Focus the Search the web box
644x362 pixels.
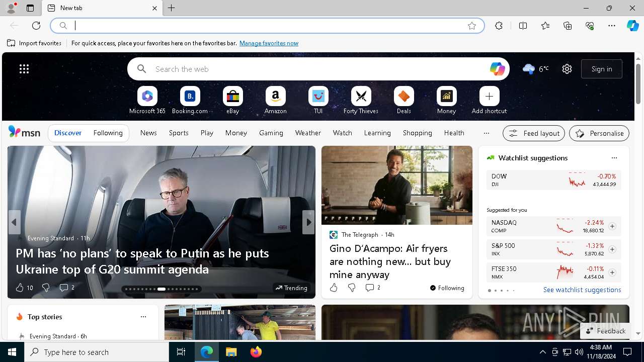tap(318, 69)
